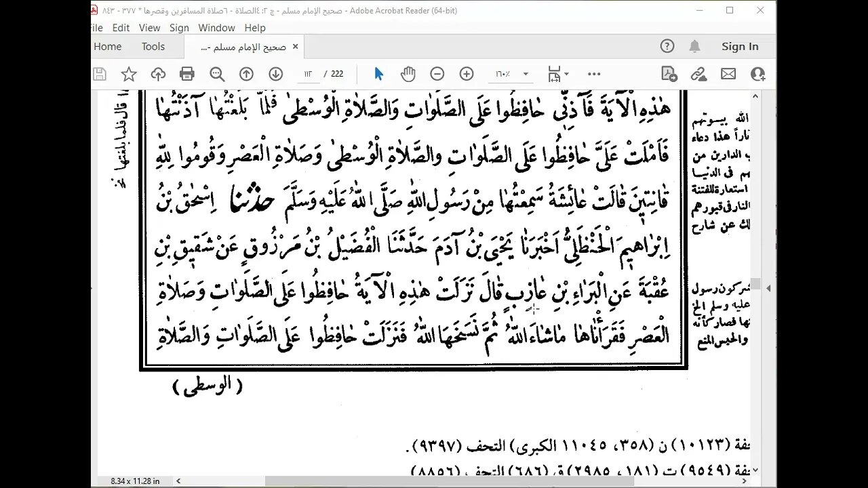Screen dimensions: 868x488
Task: Go to previous page arrow
Action: pos(246,74)
